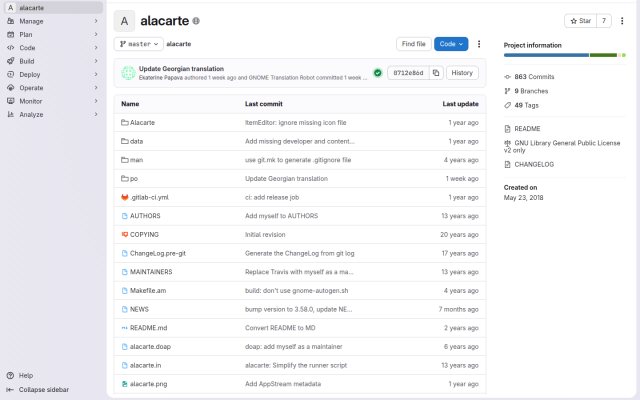Expand the Monitor section chevron
The width and height of the screenshot is (640, 400).
[96, 101]
